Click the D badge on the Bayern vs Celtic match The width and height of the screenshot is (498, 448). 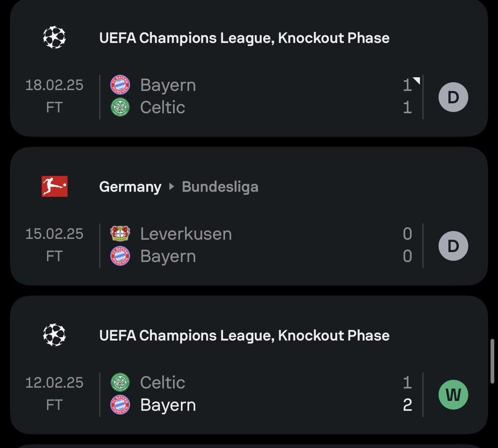pyautogui.click(x=453, y=97)
